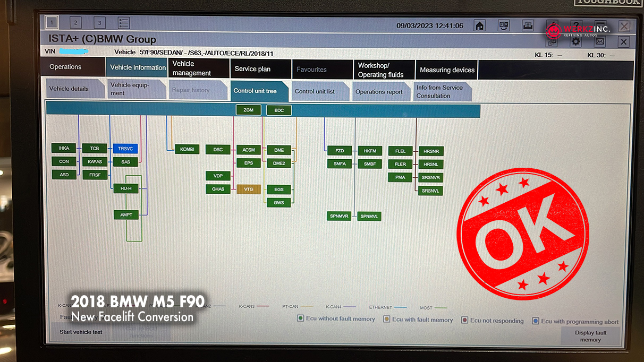Image resolution: width=644 pixels, height=362 pixels.
Task: Select the FZD roof function unit
Action: coord(340,151)
